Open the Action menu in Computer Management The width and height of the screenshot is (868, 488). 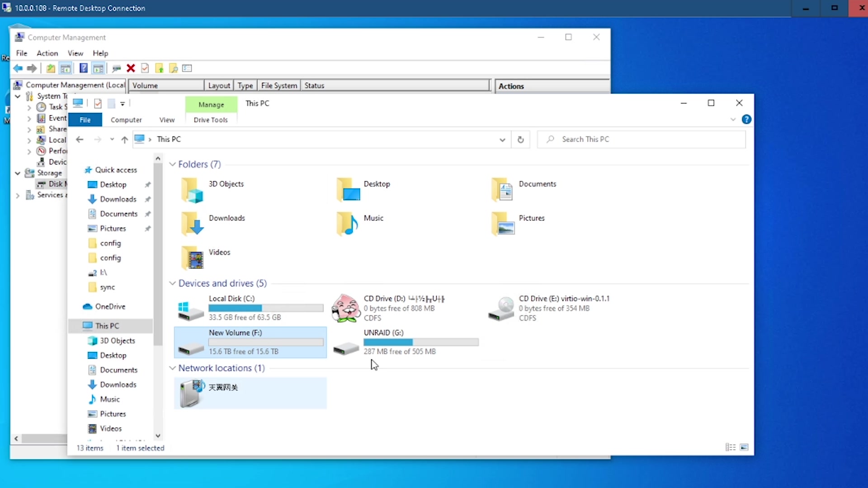(47, 53)
